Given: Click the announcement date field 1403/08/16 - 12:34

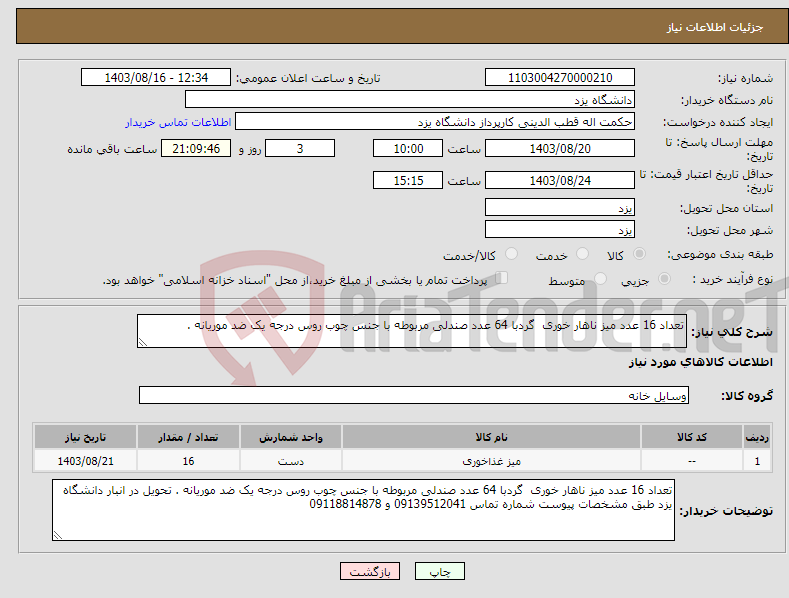Looking at the screenshot, I should (156, 78).
